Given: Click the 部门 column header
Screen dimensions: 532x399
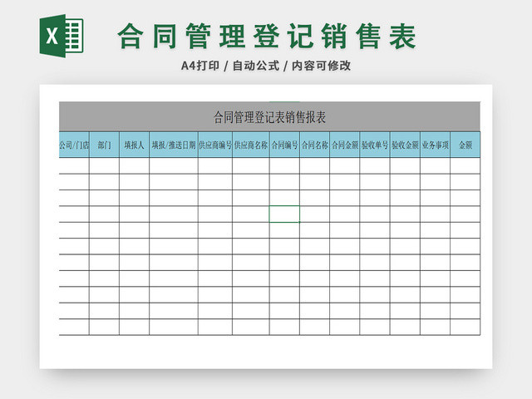Looking at the screenshot, I should (104, 145).
